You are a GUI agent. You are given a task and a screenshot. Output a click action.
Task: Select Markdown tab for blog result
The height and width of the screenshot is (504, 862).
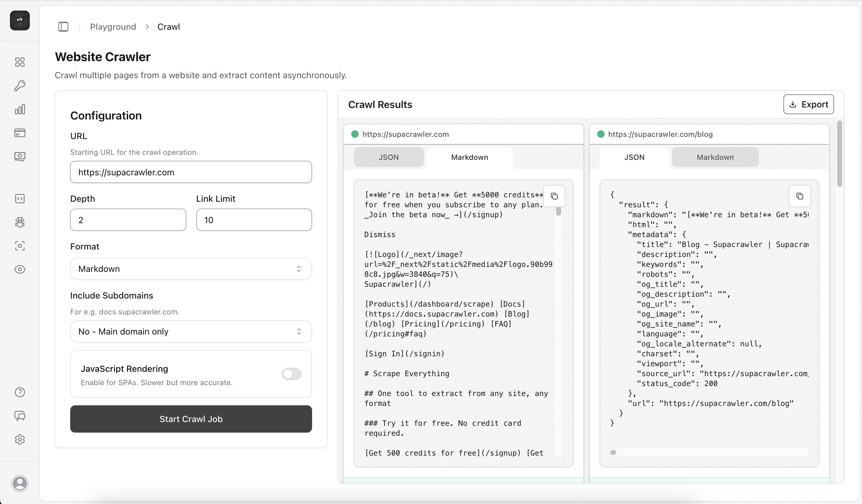tap(715, 157)
